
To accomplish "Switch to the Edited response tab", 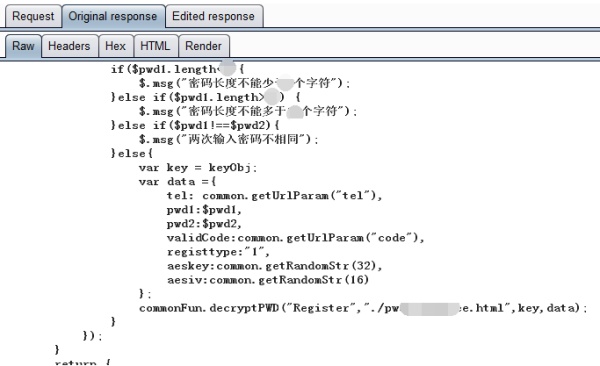I will (x=214, y=16).
